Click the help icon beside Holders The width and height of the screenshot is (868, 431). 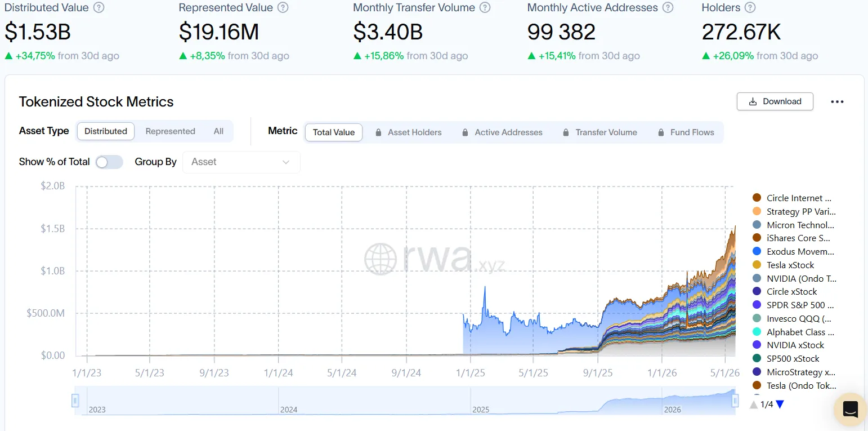(750, 8)
